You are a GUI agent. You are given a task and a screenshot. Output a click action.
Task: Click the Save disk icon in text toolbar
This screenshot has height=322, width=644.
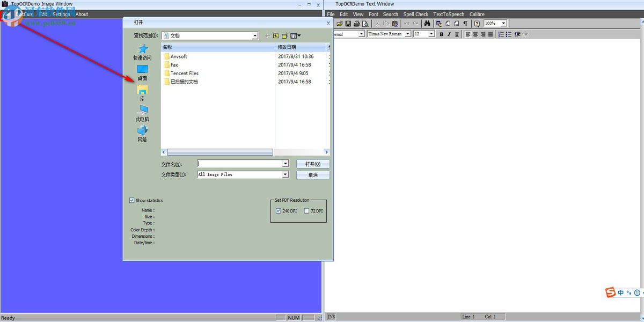tap(348, 24)
